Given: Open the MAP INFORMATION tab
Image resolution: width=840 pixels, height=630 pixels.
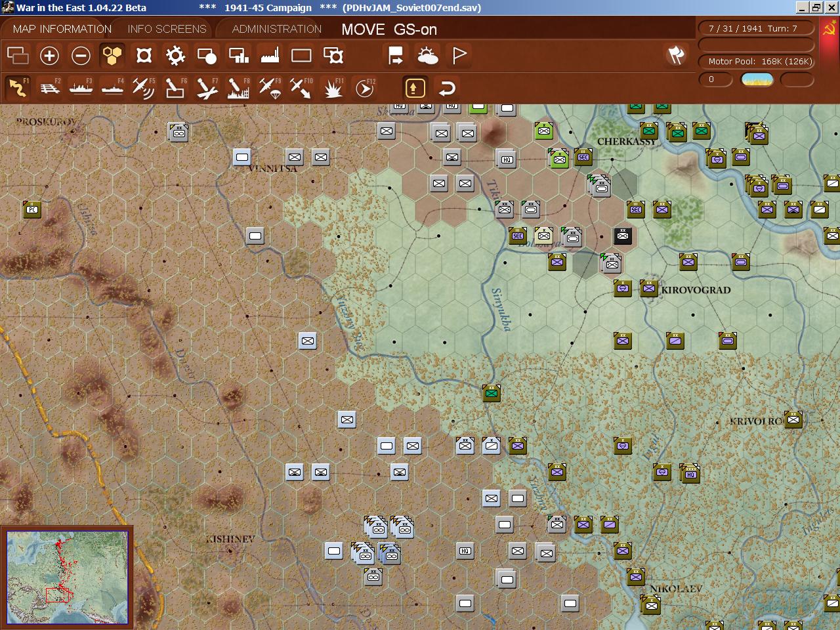Looking at the screenshot, I should coord(62,29).
